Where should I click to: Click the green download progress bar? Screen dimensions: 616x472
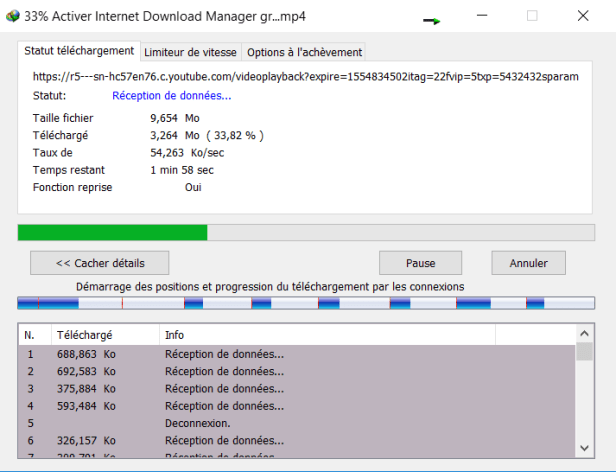[x=306, y=232]
